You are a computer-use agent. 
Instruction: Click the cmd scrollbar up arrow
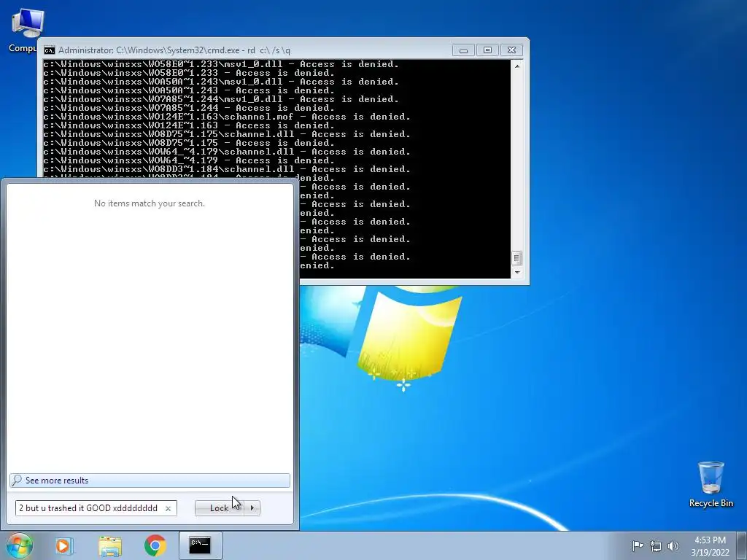click(517, 66)
